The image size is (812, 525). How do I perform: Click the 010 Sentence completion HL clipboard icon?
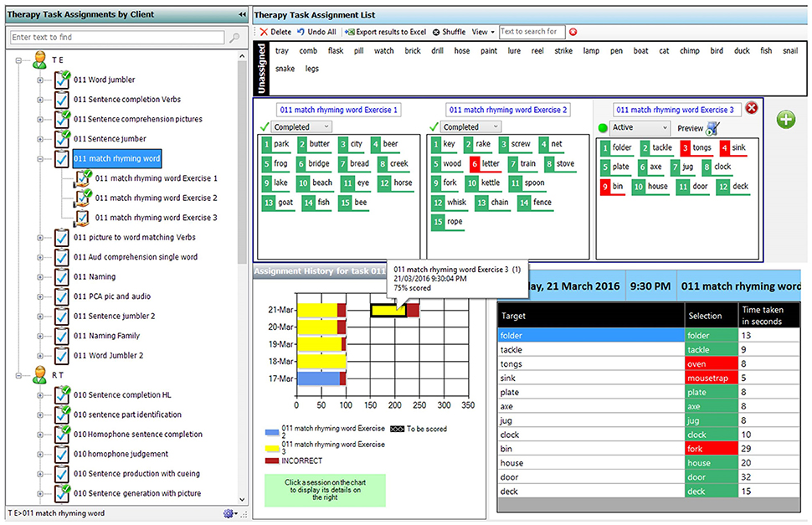pyautogui.click(x=62, y=394)
